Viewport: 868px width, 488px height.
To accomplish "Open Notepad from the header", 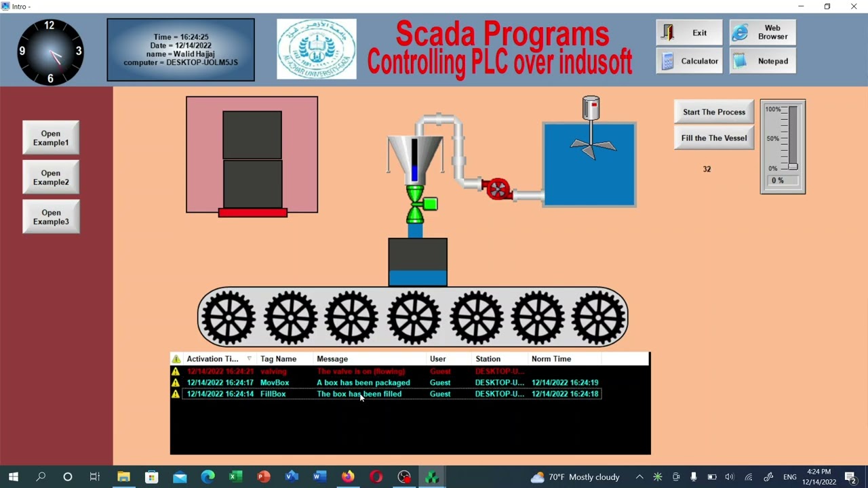I will pyautogui.click(x=762, y=61).
